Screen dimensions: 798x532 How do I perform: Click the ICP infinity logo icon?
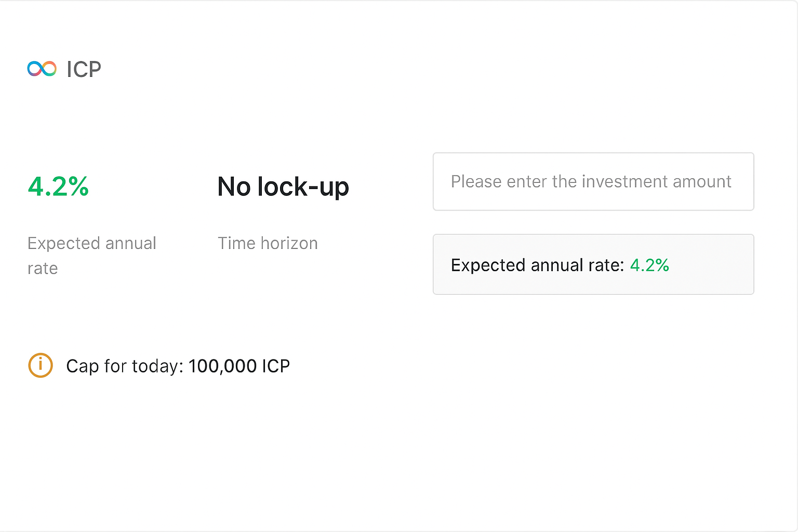pos(42,69)
